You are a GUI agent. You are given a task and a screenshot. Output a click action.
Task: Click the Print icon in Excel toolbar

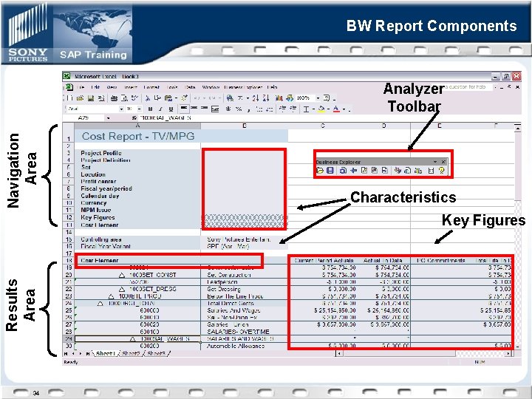click(114, 98)
